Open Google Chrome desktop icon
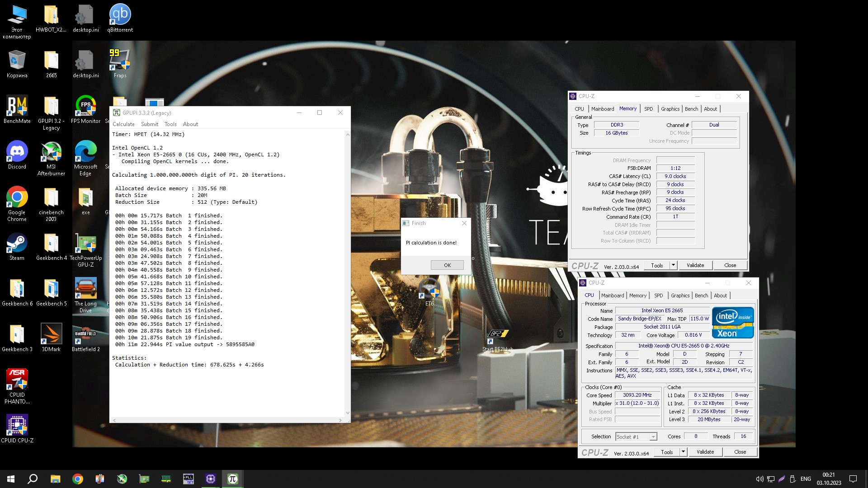This screenshot has width=868, height=488. coord(17,204)
